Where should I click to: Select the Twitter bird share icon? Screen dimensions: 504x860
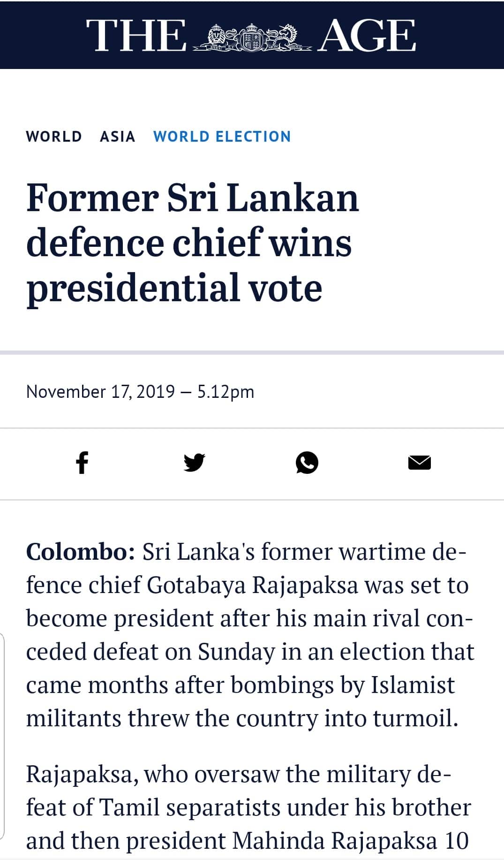coord(195,463)
